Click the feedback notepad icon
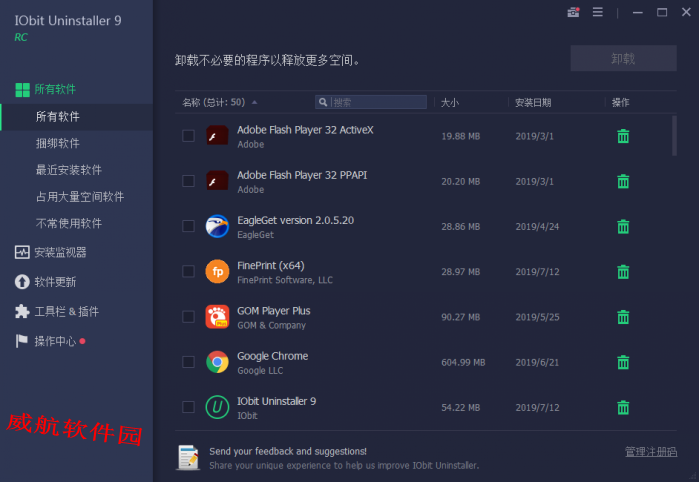 click(189, 457)
